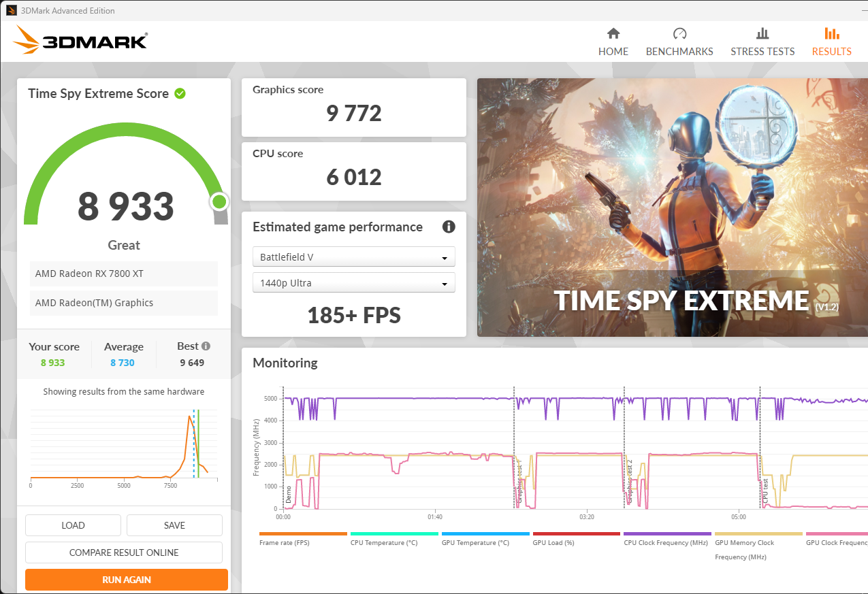The image size is (868, 594).
Task: Click the Monitoring section heading
Action: point(285,363)
